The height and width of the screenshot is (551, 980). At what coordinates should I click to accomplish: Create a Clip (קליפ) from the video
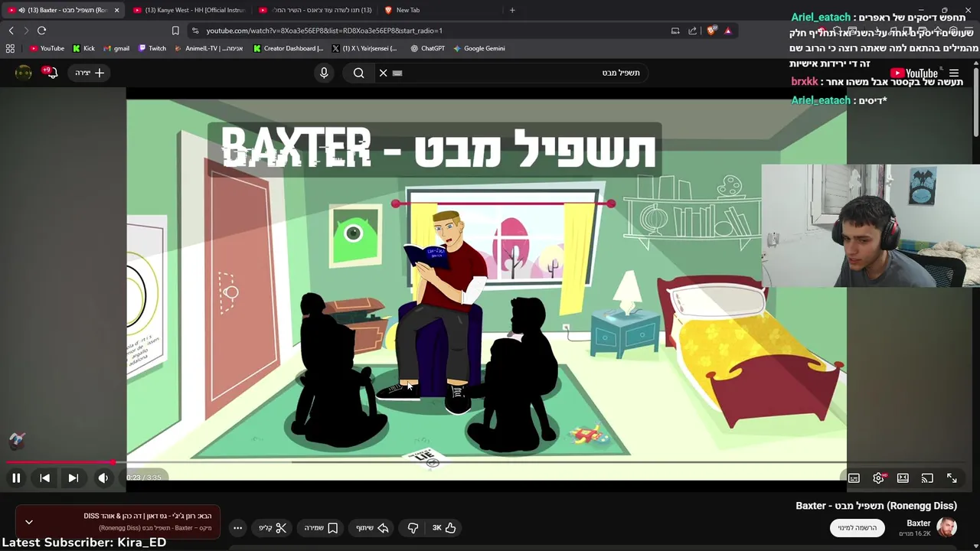click(x=272, y=527)
